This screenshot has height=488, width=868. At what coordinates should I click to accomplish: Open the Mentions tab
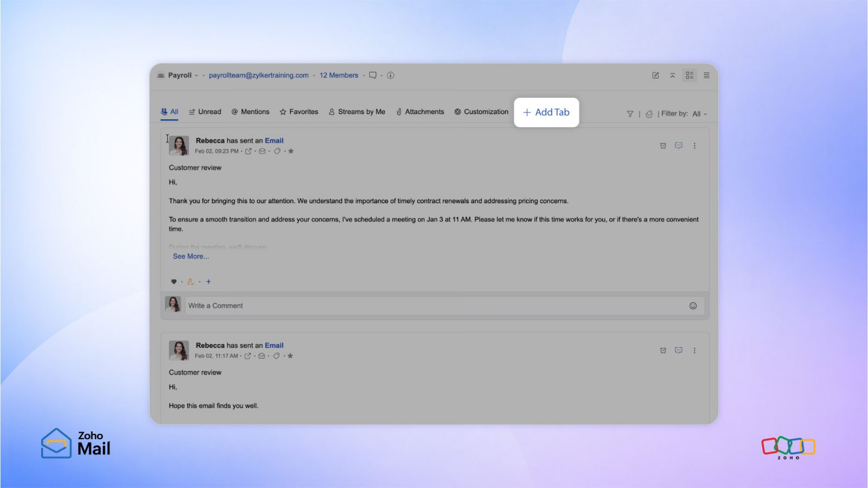[251, 112]
